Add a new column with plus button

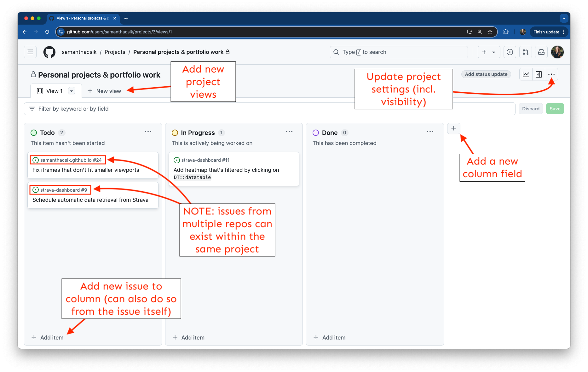[453, 128]
